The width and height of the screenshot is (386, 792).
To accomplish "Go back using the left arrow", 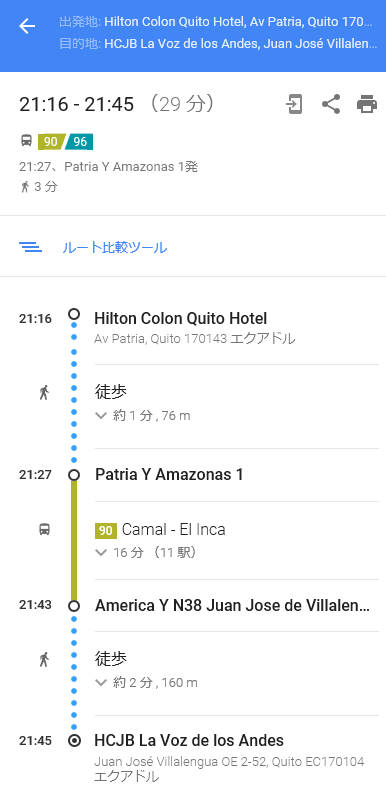I will (x=27, y=27).
